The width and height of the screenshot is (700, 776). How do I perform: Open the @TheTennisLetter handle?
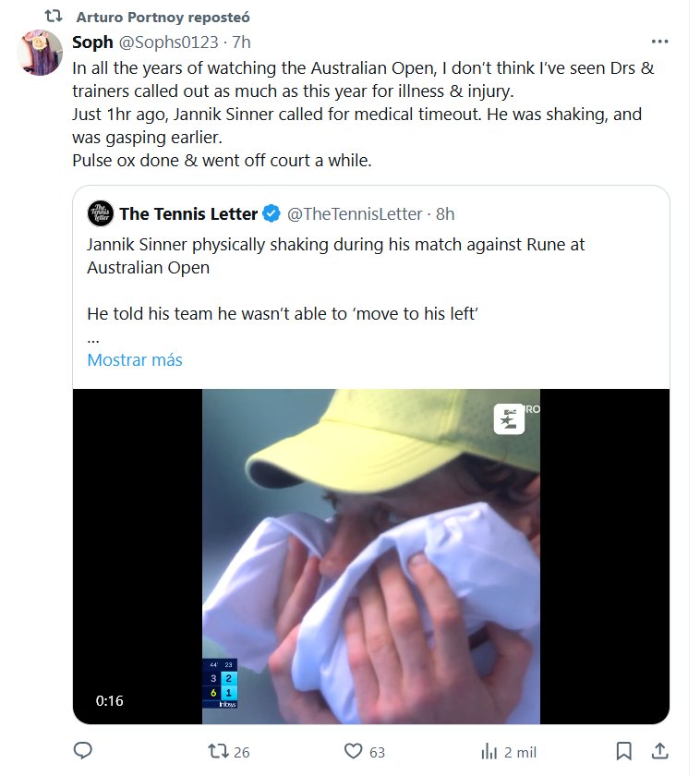(356, 214)
